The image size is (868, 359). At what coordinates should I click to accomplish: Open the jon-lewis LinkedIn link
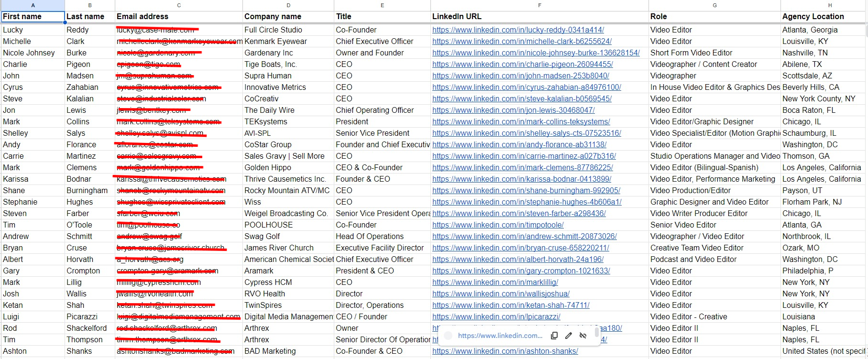[514, 110]
